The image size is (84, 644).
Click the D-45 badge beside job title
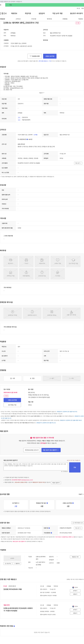[78, 23]
